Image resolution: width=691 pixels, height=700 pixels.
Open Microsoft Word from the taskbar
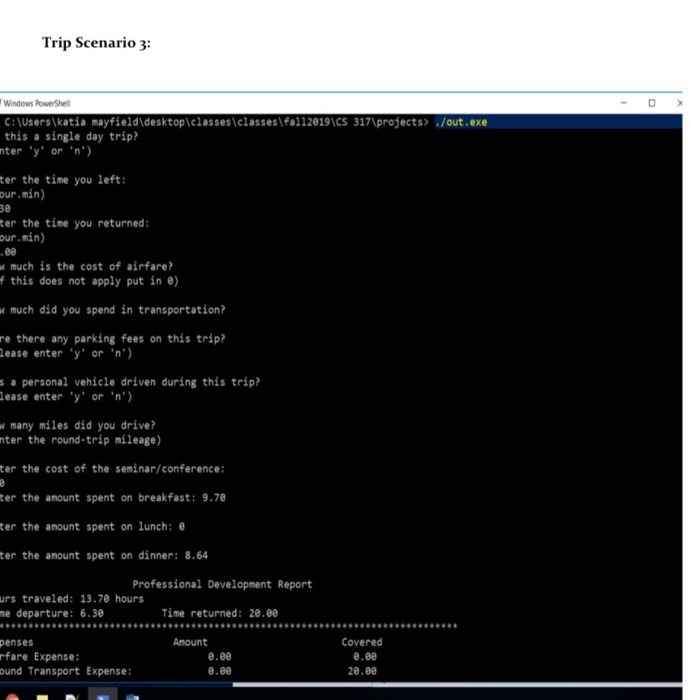tap(132, 696)
